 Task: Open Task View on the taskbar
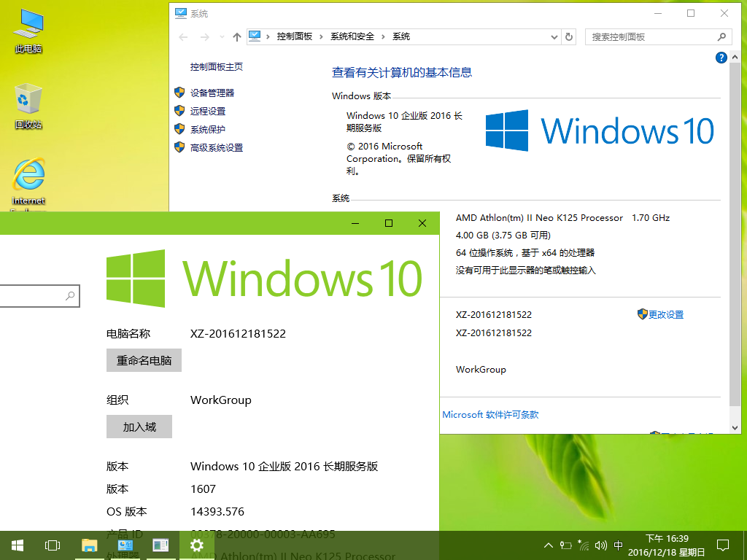[x=53, y=545]
